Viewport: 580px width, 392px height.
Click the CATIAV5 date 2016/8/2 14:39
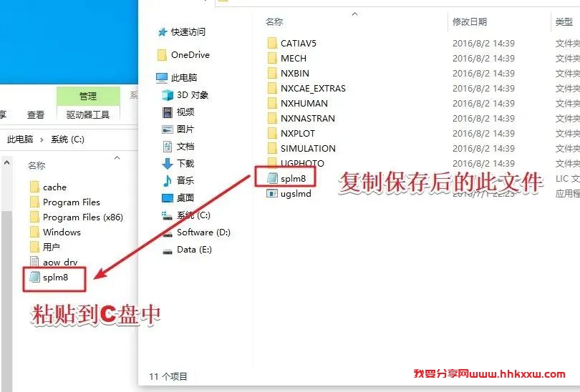tap(483, 43)
